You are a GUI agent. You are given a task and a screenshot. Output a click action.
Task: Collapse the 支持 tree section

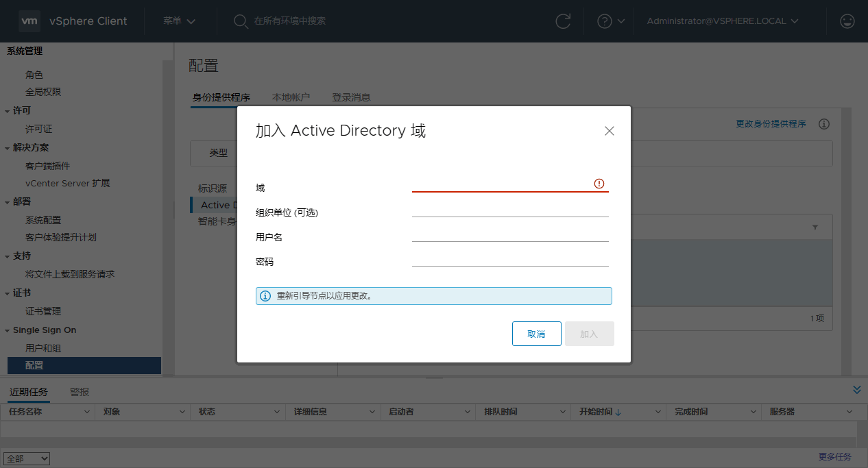[x=8, y=256]
